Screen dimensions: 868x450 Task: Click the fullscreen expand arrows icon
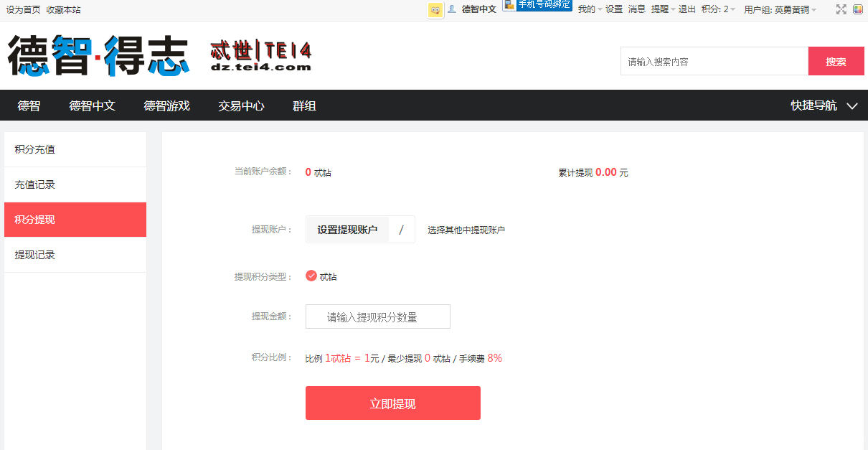point(841,9)
